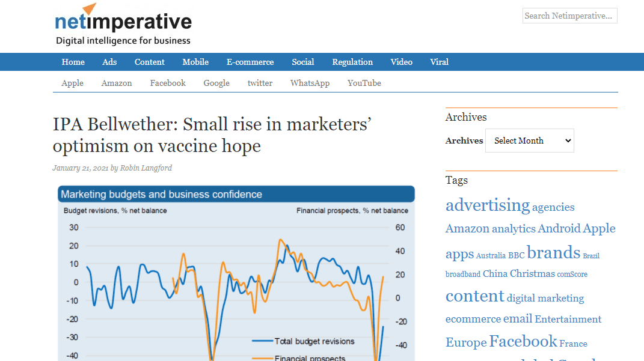
Task: Open the Christmas tag
Action: click(532, 274)
